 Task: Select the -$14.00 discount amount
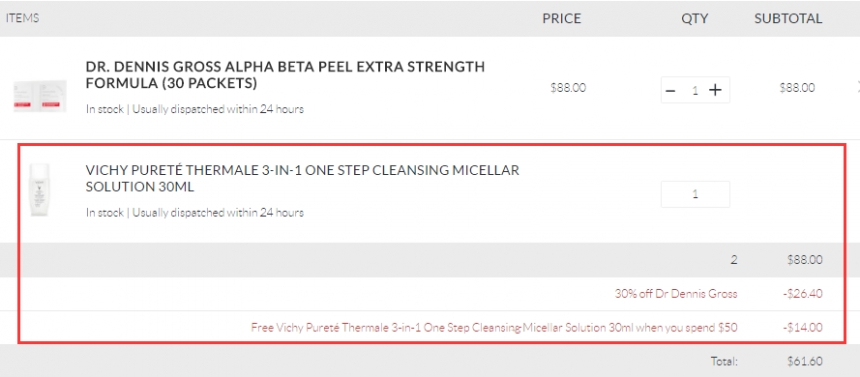tap(802, 328)
